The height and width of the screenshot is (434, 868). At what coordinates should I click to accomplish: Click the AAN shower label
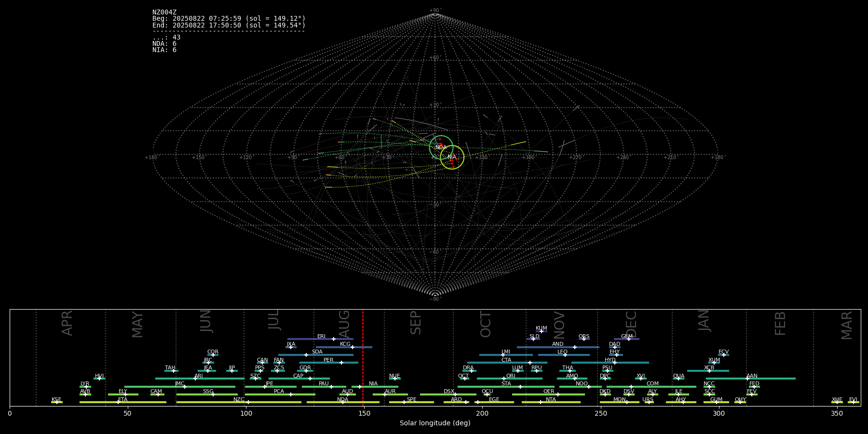(x=752, y=376)
